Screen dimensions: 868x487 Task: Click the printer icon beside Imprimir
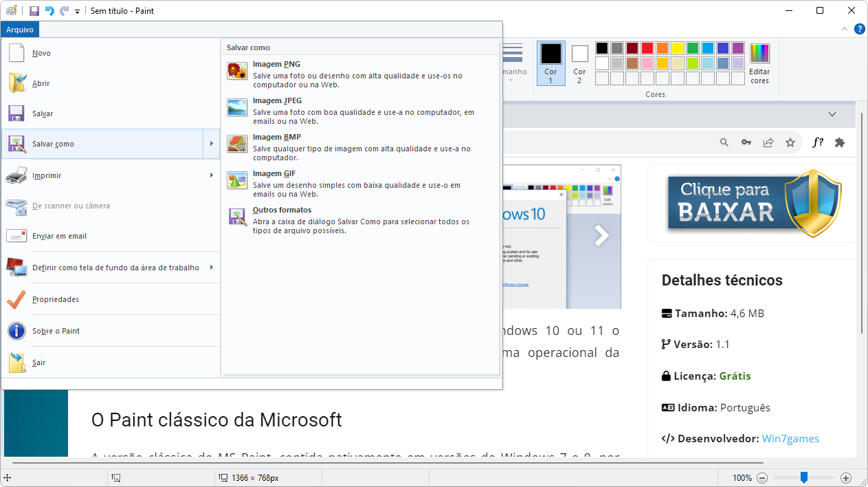tap(16, 175)
